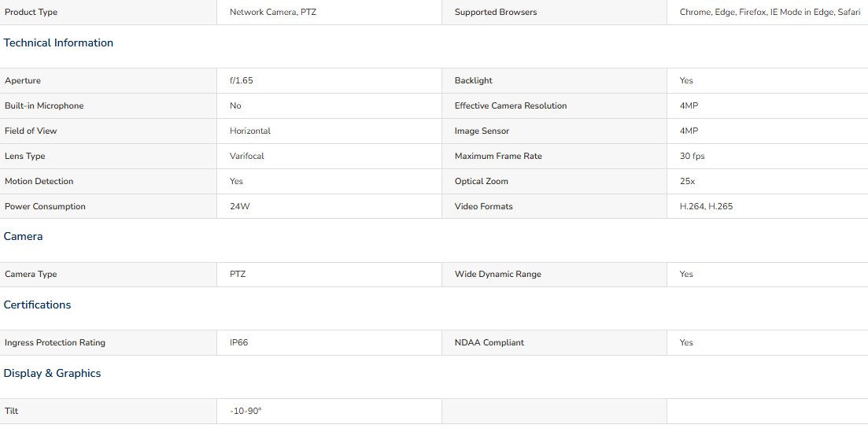This screenshot has height=432, width=868.
Task: Click the Ingress Protection Rating IP66 value
Action: coord(238,343)
